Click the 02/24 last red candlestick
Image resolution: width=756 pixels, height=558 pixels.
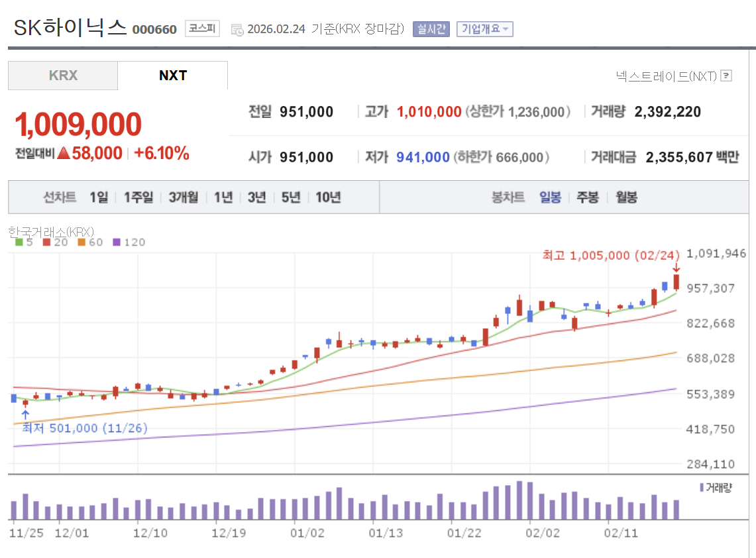point(676,282)
